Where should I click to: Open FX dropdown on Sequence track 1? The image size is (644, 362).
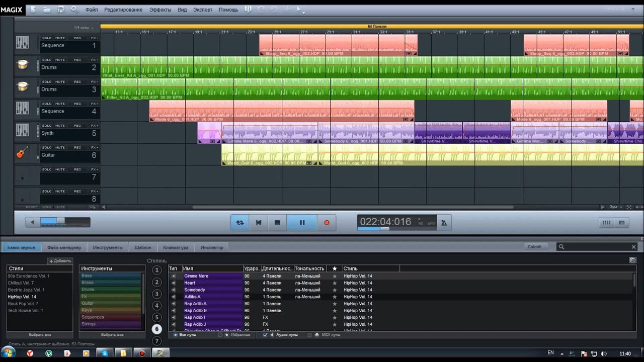[94, 38]
